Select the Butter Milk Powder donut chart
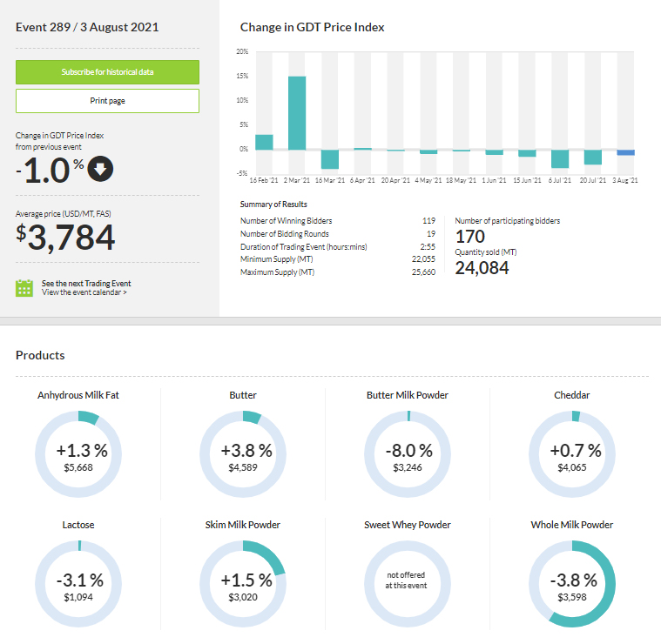 [x=408, y=454]
